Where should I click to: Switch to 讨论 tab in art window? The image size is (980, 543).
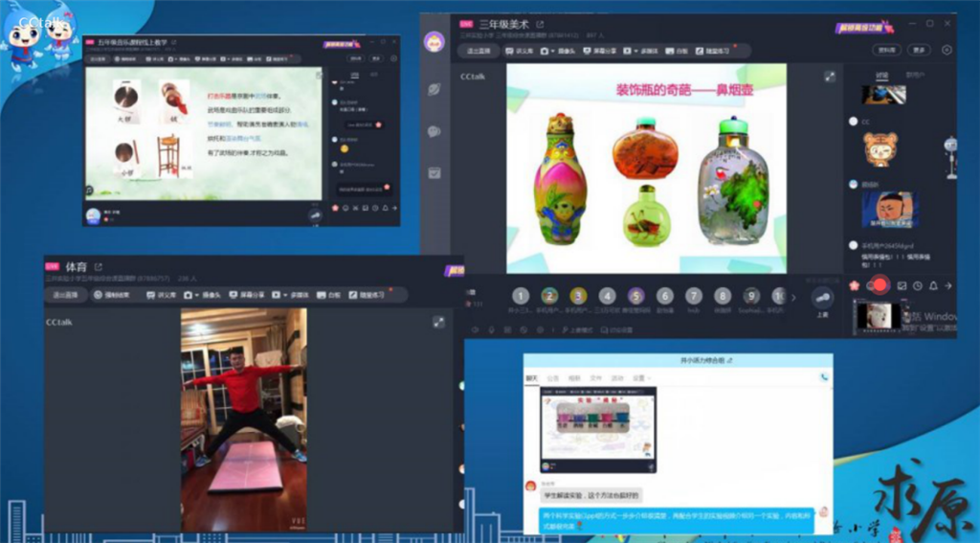point(881,76)
